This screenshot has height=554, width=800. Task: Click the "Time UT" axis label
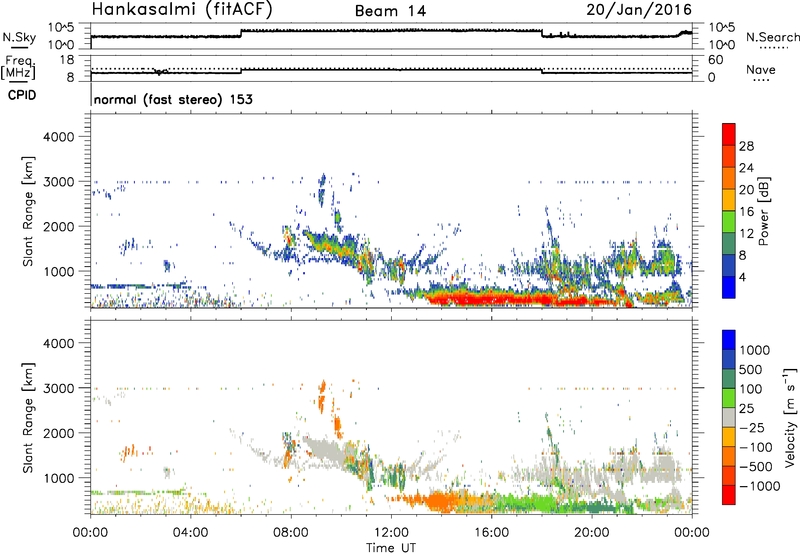click(x=391, y=548)
